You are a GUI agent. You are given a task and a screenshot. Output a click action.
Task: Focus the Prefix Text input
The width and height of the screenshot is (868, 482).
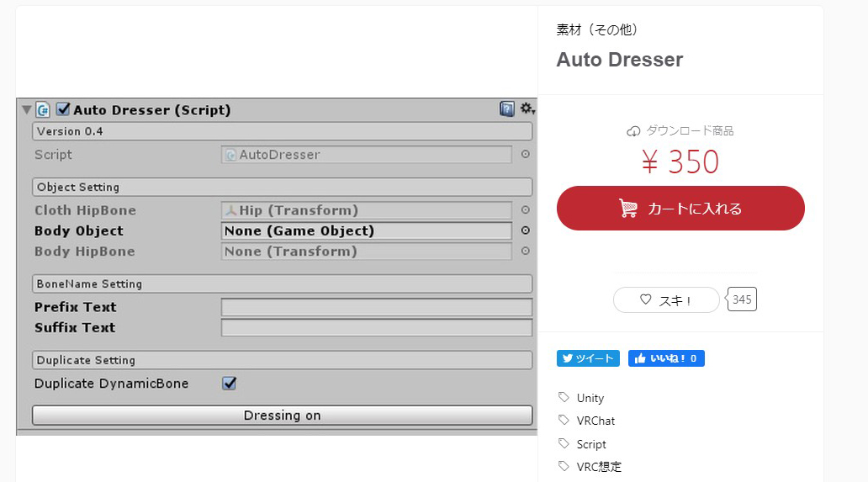(x=377, y=307)
